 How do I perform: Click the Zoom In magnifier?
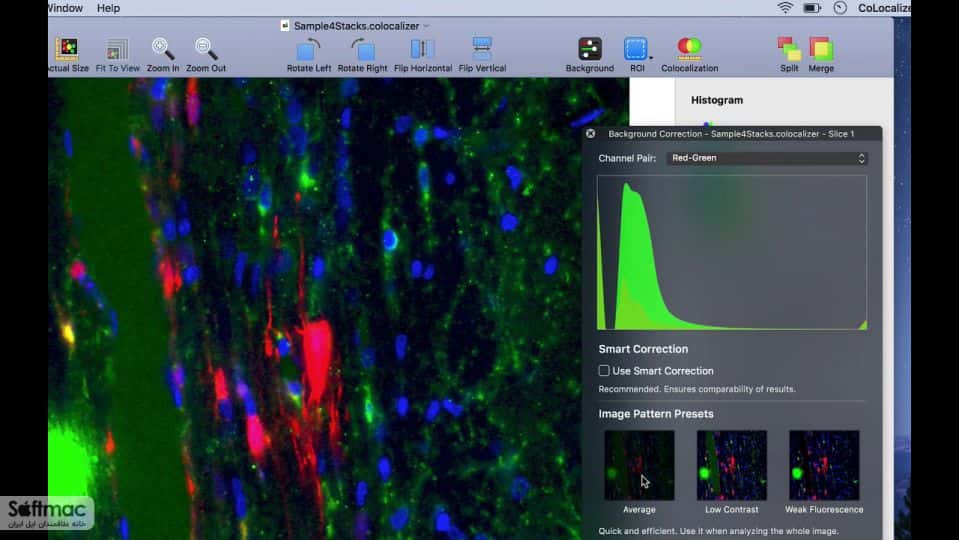pos(163,49)
